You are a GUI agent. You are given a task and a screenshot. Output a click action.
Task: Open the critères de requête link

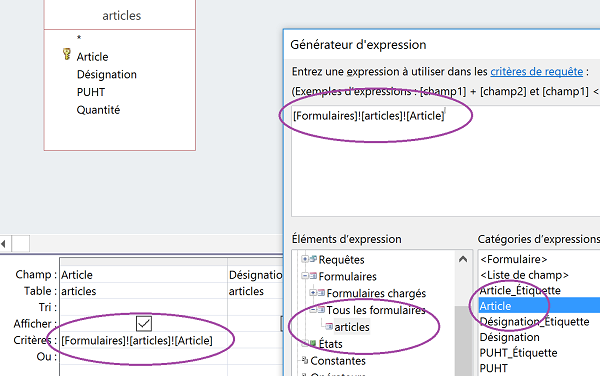click(x=536, y=72)
